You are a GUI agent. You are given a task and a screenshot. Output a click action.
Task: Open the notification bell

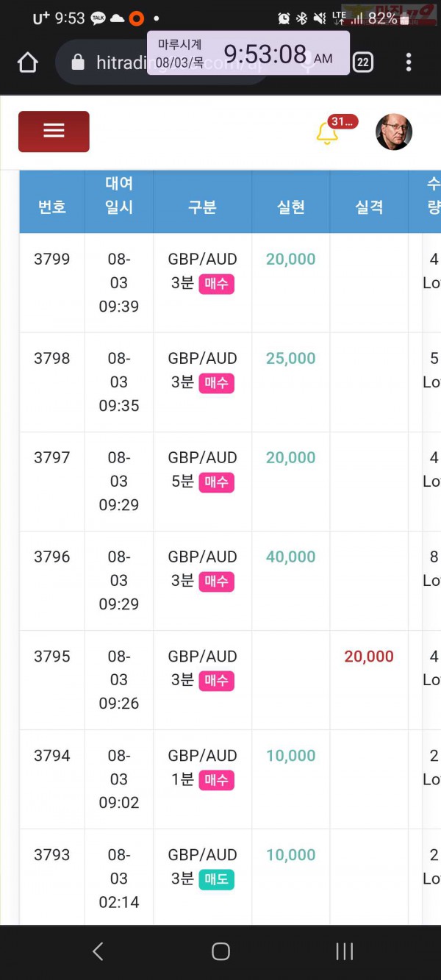click(x=327, y=134)
